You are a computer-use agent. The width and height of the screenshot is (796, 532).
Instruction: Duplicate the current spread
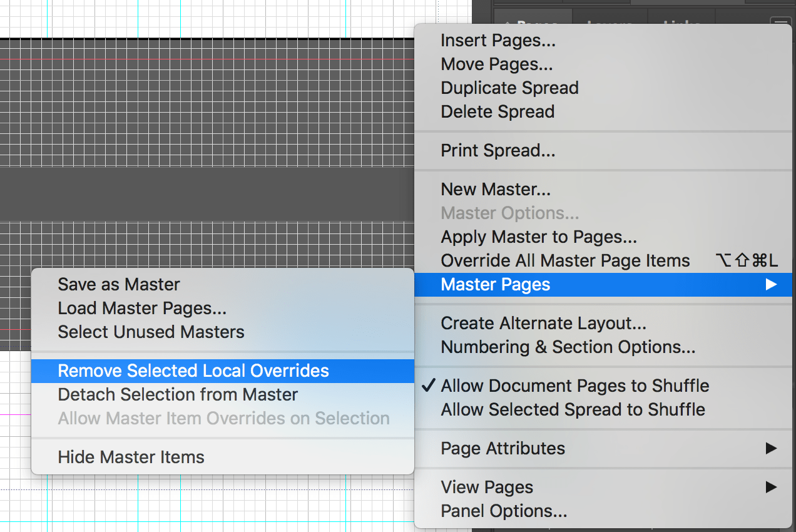[509, 87]
